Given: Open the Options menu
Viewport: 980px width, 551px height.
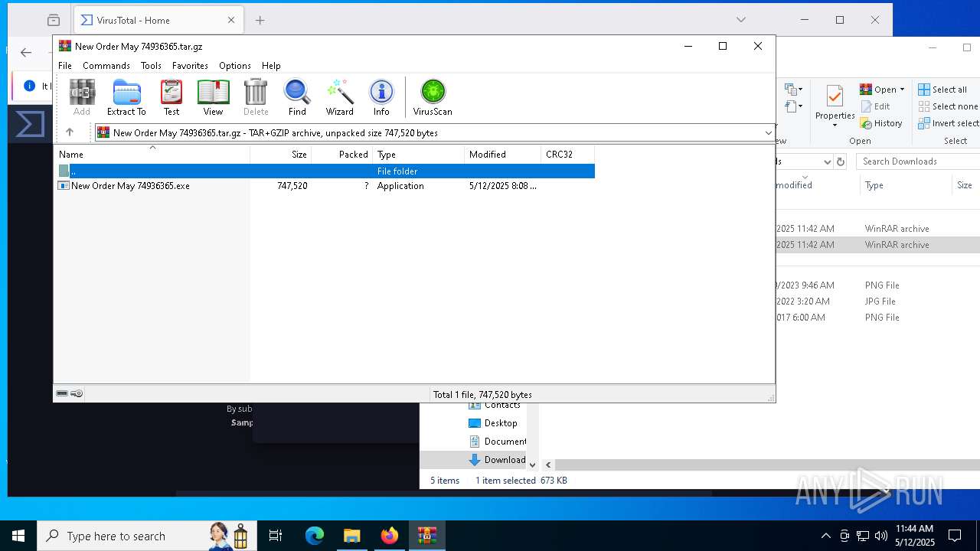Looking at the screenshot, I should (235, 66).
